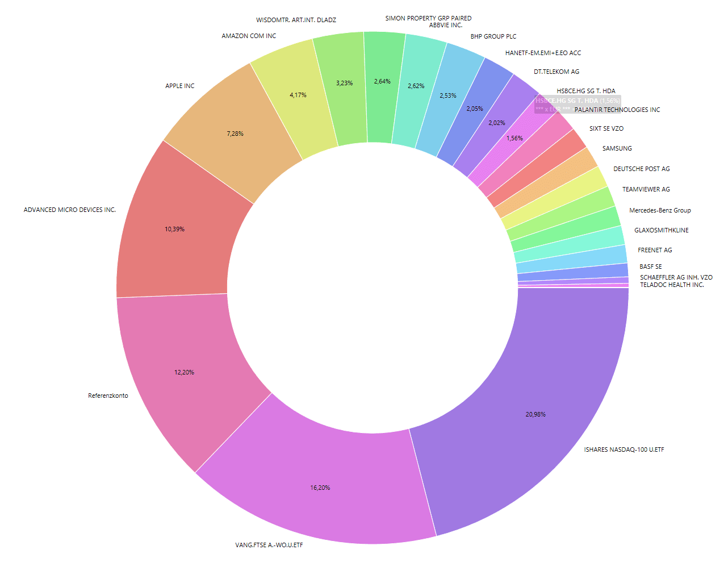Click the GLAXOSMITHKLINE label
Image resolution: width=728 pixels, height=562 pixels.
pyautogui.click(x=662, y=230)
